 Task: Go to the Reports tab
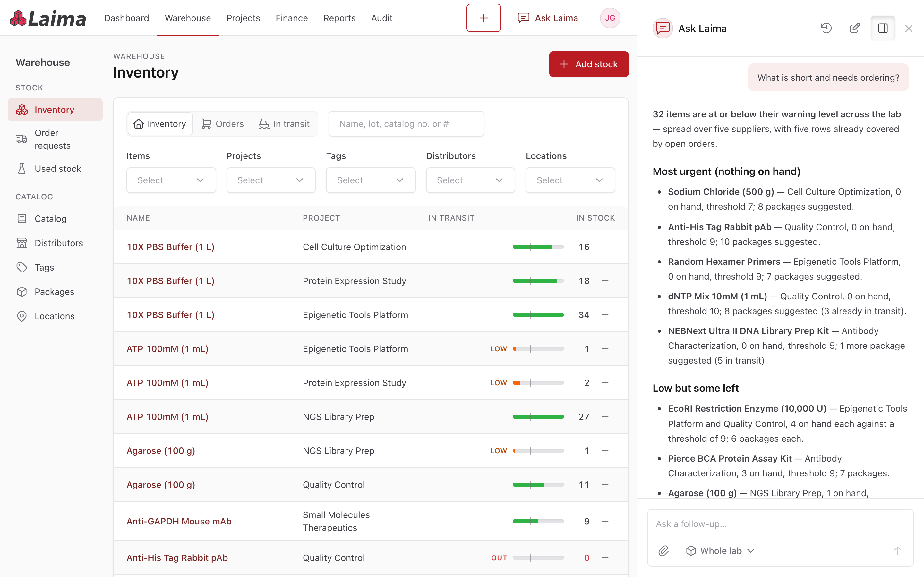tap(339, 18)
